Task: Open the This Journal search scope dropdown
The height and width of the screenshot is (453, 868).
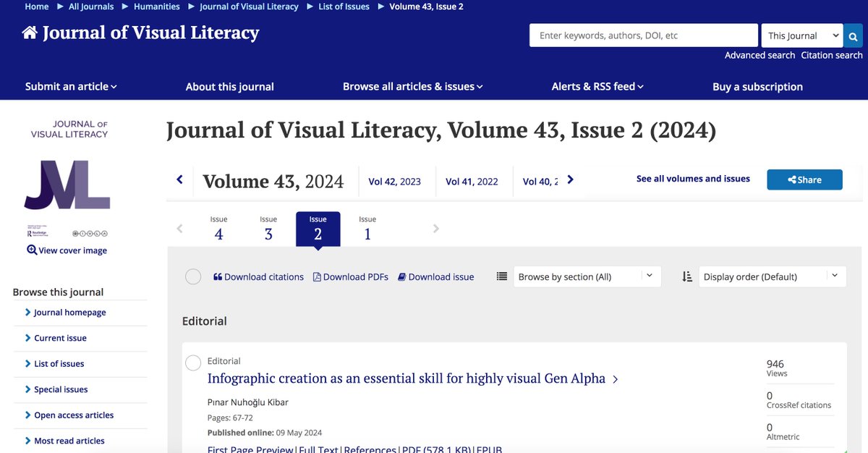Action: (x=802, y=35)
